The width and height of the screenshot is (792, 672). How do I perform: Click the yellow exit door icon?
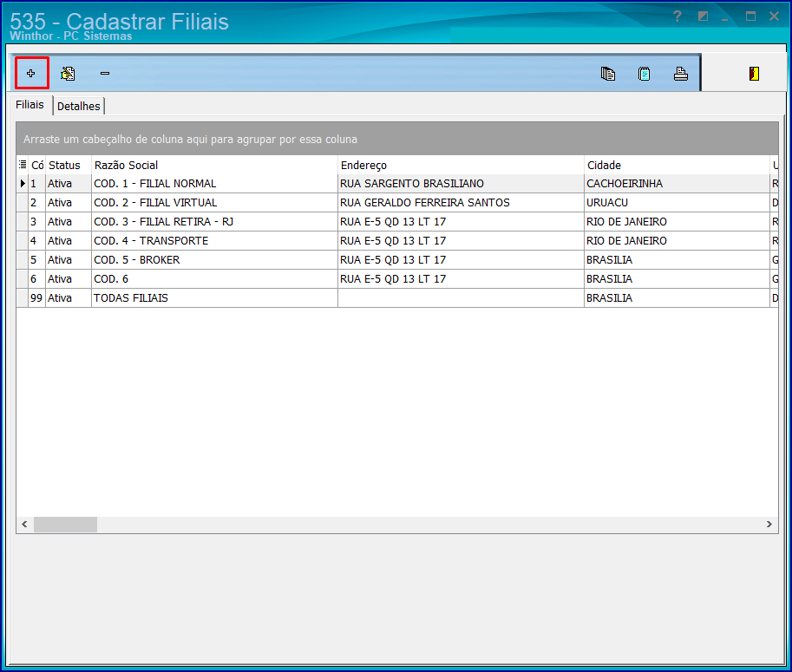[x=754, y=74]
